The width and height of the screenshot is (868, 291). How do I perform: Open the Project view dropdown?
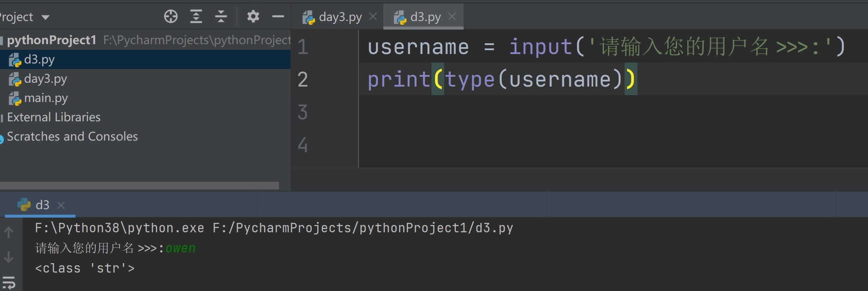click(46, 18)
